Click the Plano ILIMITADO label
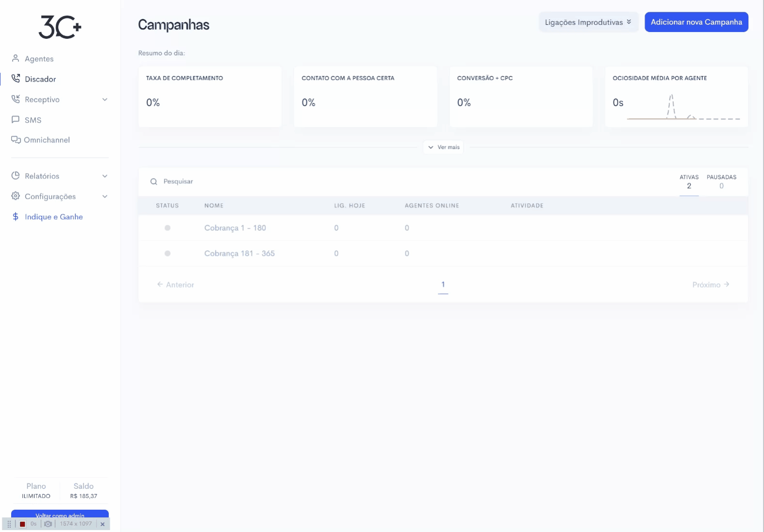 tap(36, 496)
